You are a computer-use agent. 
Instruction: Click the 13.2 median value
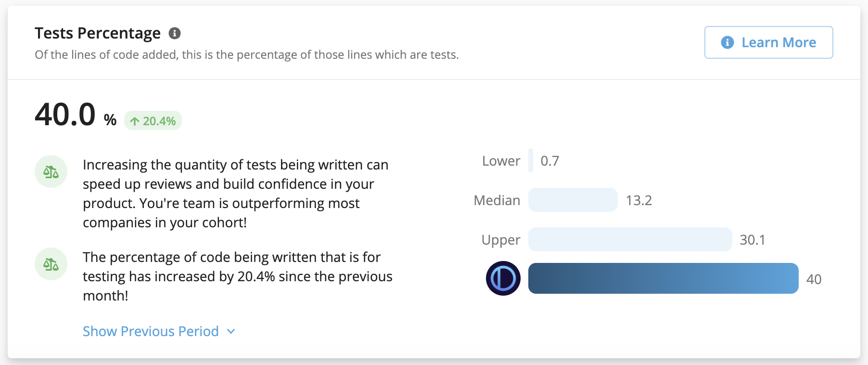pos(638,200)
